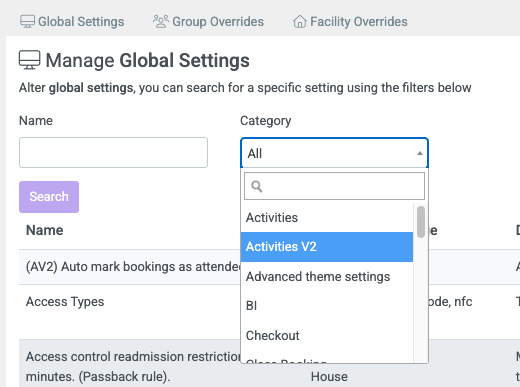520x387 pixels.
Task: Click the Name column header
Action: click(x=45, y=230)
